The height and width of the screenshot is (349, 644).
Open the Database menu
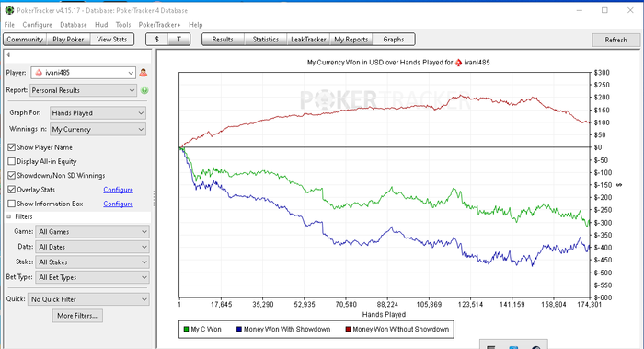74,25
